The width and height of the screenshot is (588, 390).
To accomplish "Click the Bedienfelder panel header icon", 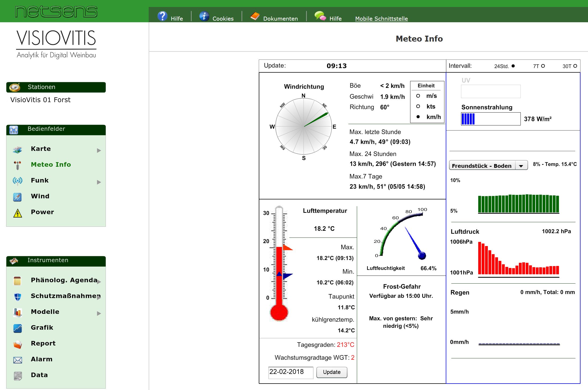I will click(13, 130).
